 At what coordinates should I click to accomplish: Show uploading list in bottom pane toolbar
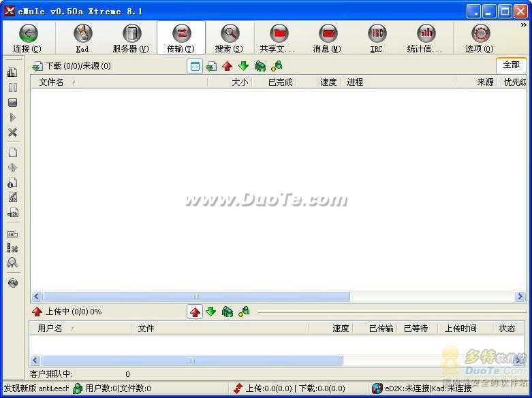(195, 312)
